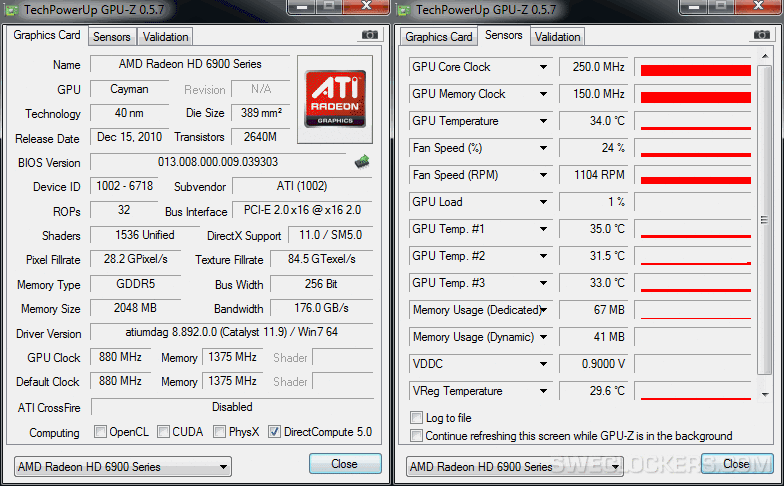Enable the Log to file checkbox
Viewport: 784px width, 486px height.
coord(416,418)
